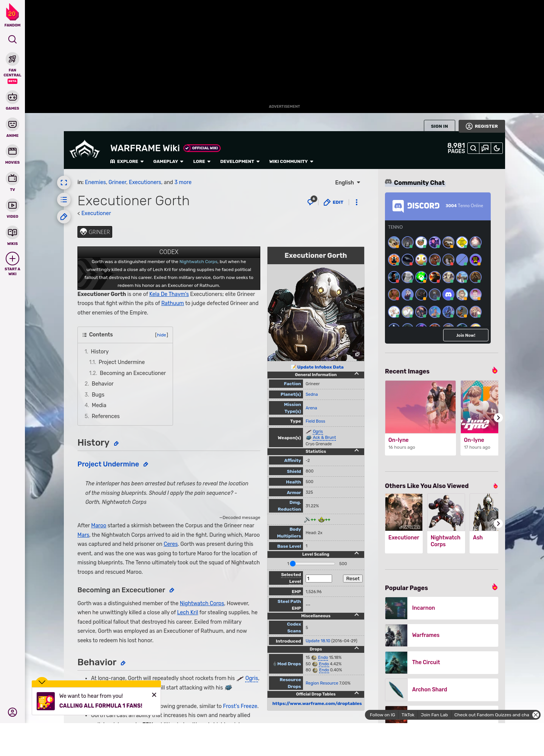Open Fan Central rocket icon
Viewport: 544px width, 756px height.
12,59
